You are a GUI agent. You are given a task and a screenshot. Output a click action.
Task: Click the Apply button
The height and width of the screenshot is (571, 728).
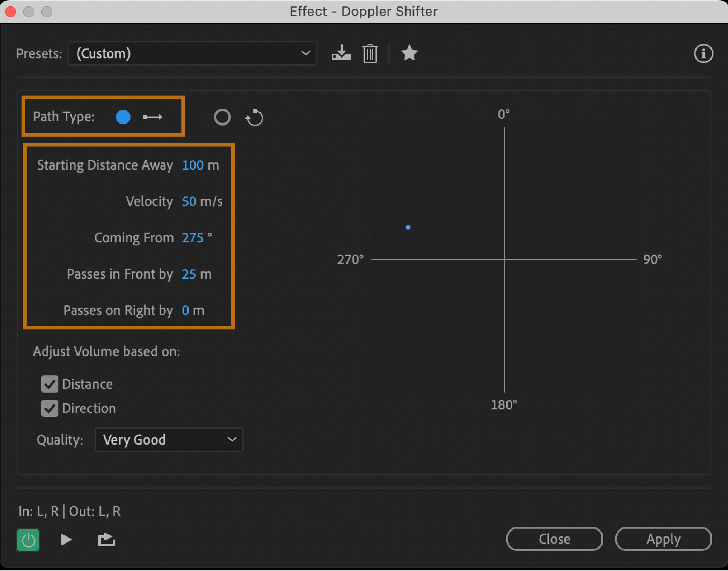(663, 539)
